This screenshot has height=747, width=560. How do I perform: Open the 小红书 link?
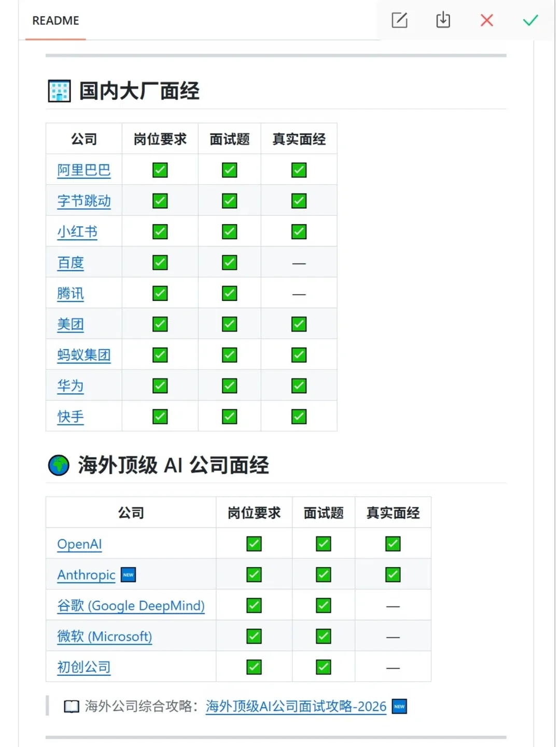tap(77, 232)
